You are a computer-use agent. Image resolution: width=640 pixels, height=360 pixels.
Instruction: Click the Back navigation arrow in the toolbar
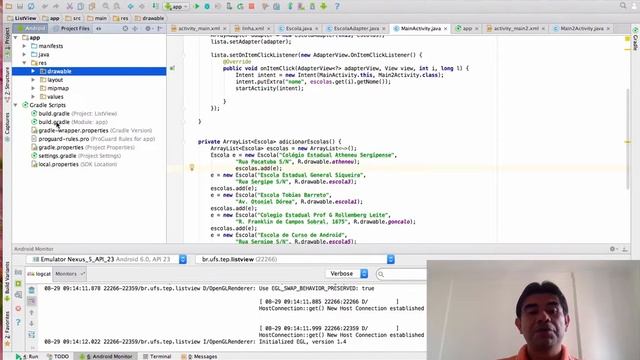(x=131, y=6)
